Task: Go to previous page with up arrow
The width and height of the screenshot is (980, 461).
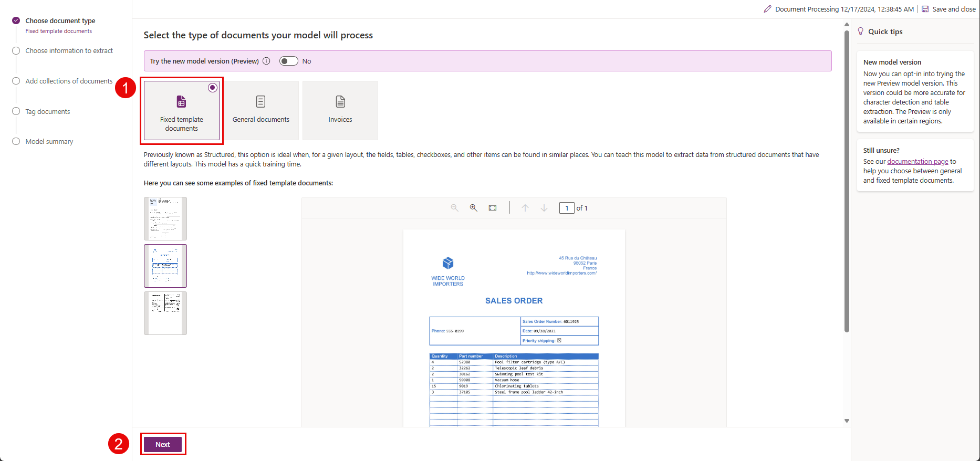Action: pos(525,208)
